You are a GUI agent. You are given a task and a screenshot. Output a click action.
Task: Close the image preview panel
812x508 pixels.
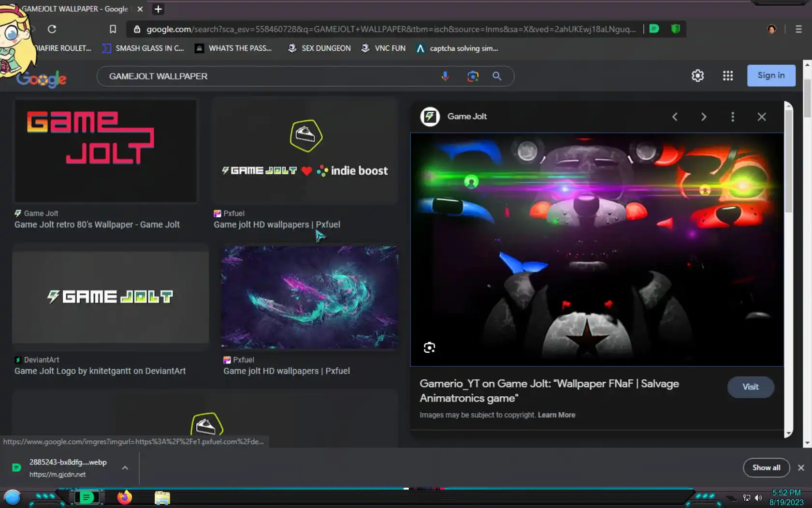(x=762, y=117)
